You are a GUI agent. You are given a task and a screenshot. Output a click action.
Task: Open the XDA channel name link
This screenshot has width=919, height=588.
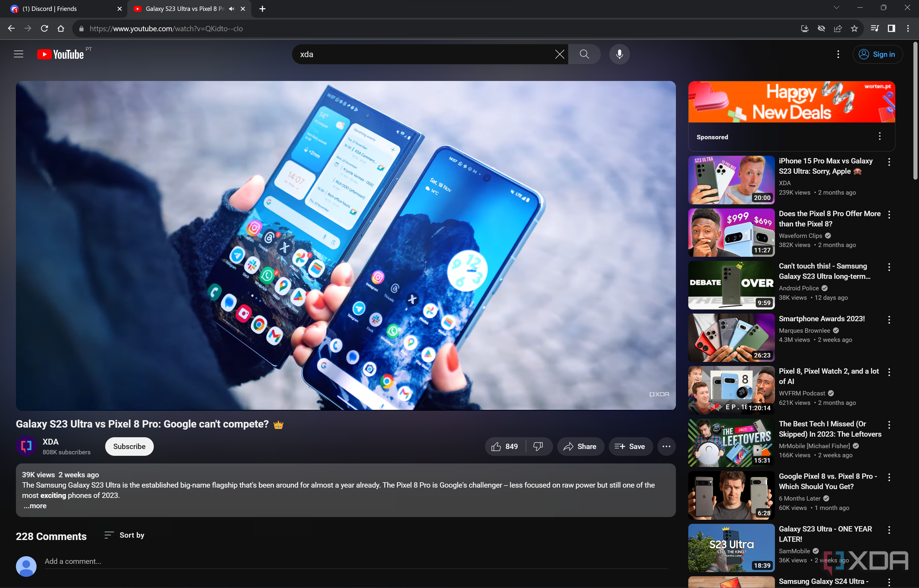pos(50,442)
